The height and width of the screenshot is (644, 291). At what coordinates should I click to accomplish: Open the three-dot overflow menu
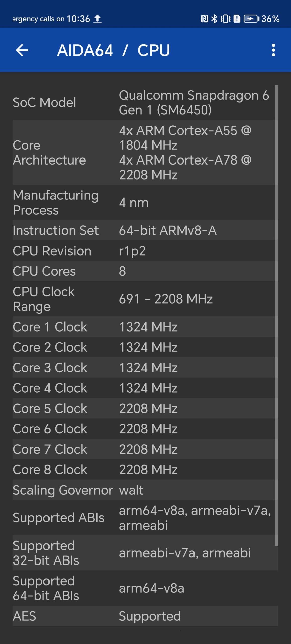coord(273,50)
